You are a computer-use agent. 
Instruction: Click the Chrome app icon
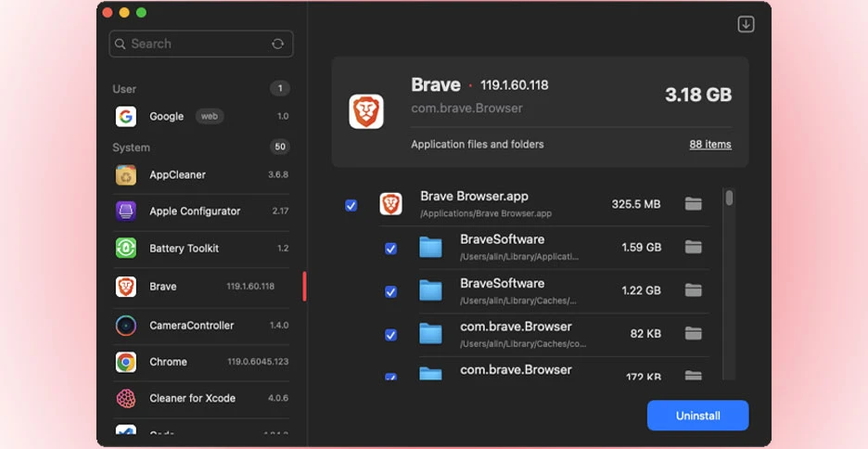point(126,362)
